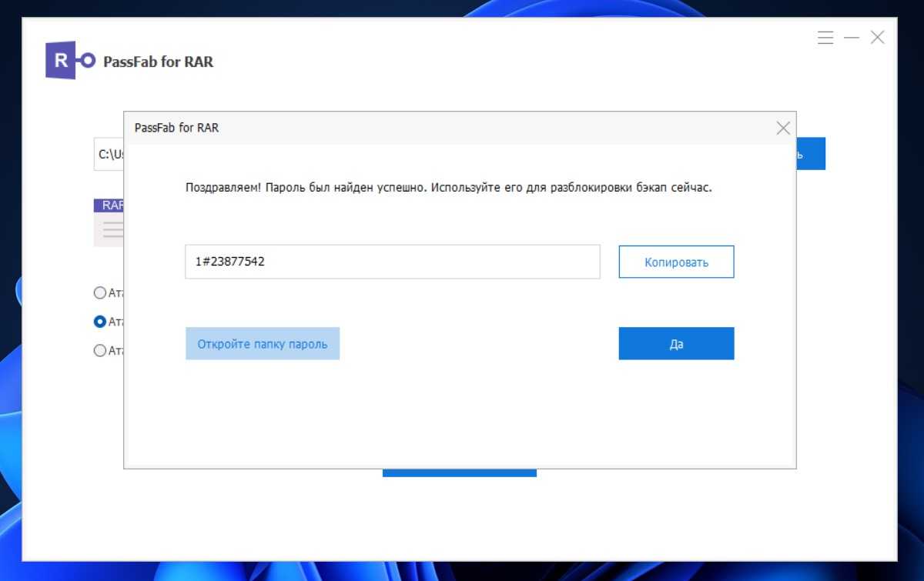Screen dimensions: 924x581
Task: Click the recovered password field 1#23877542
Action: point(392,262)
